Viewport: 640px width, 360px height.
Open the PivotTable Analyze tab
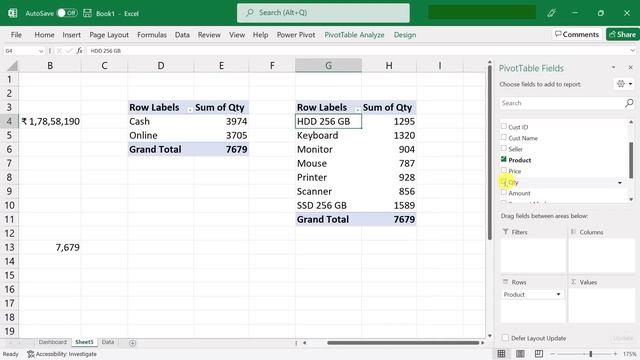coord(354,35)
